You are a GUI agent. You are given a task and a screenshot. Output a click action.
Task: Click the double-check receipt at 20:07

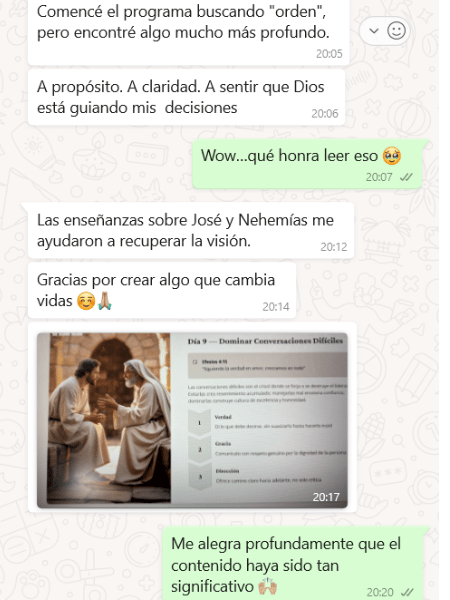tap(406, 177)
